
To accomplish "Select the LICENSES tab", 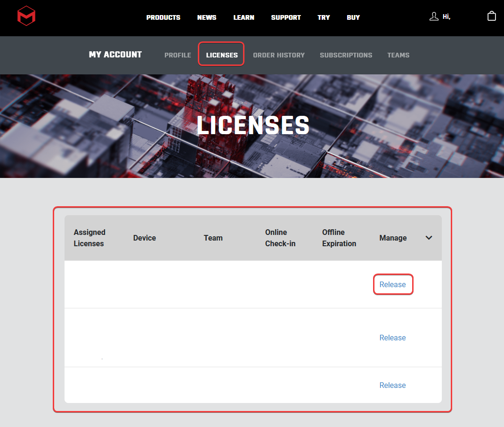I will point(221,55).
